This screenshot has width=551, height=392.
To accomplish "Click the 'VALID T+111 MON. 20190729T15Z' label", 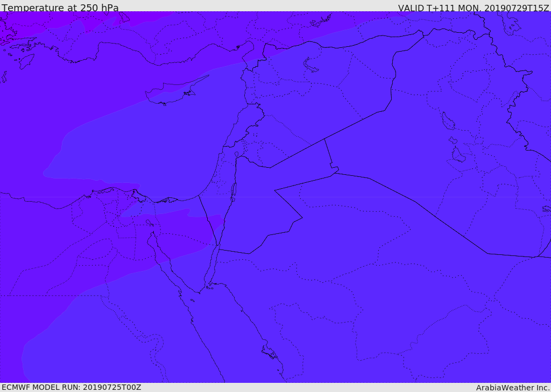I will pos(474,8).
